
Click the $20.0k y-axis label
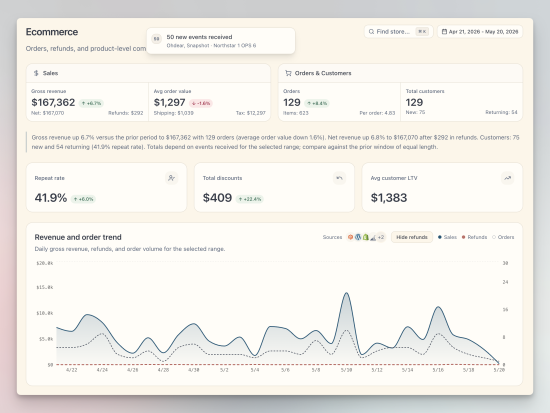point(45,263)
